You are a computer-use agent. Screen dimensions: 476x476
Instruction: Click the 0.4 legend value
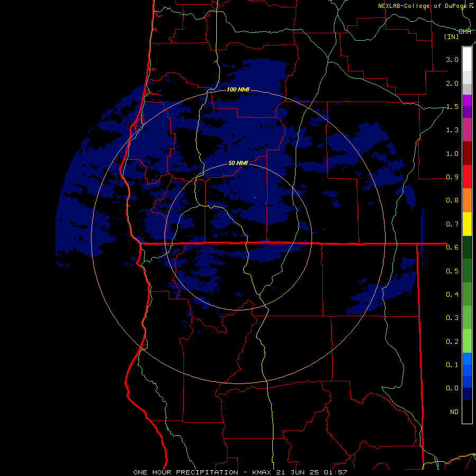point(452,294)
